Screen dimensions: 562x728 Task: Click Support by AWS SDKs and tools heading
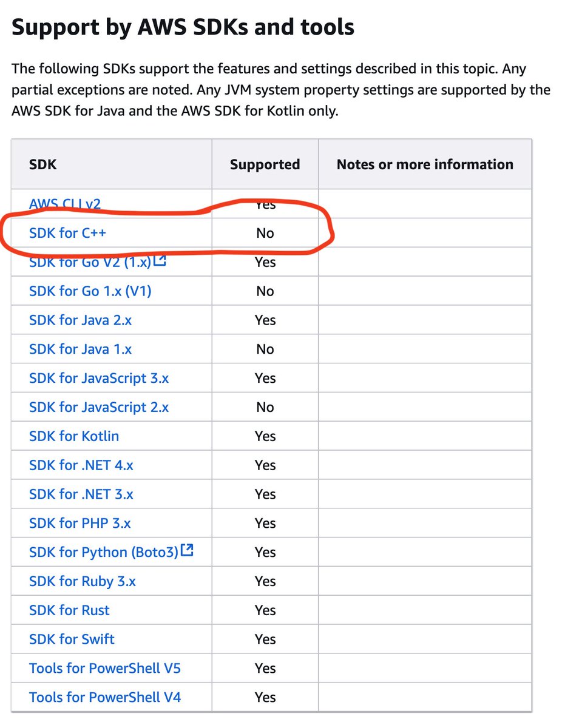tap(183, 27)
